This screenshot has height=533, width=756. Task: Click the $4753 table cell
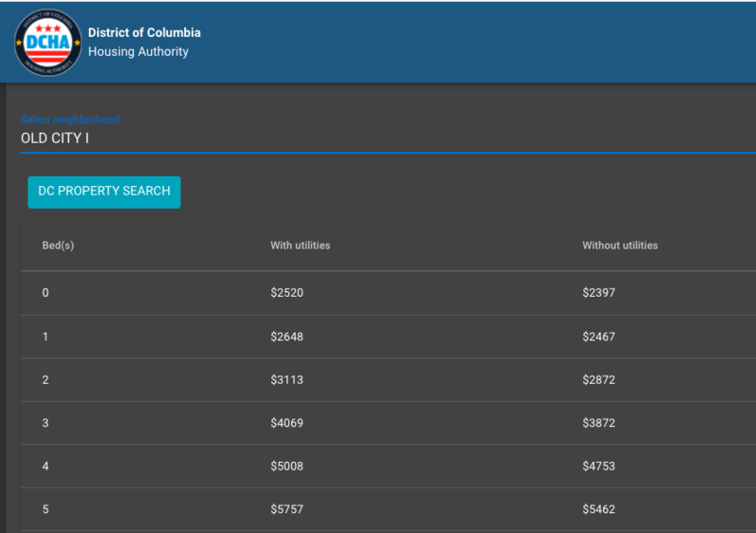[x=598, y=466]
